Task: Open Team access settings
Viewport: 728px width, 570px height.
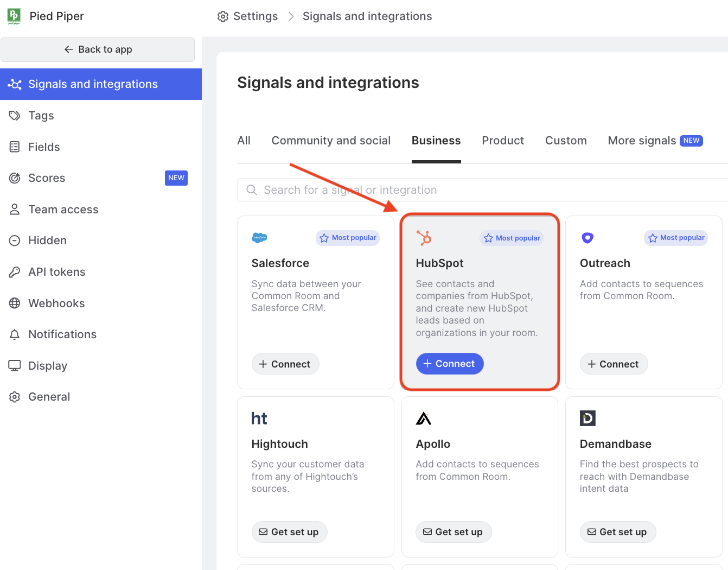Action: tap(101, 210)
